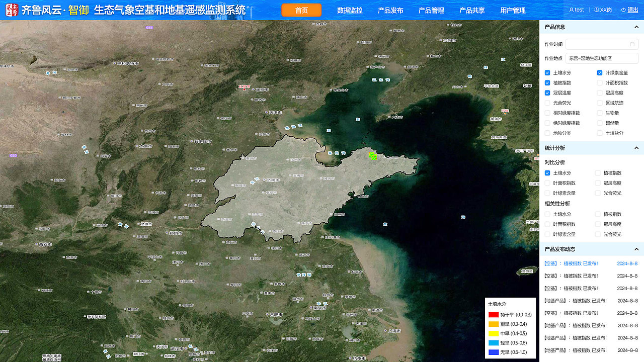Click the yellow 中旱 legend swatch
This screenshot has height=362, width=644.
pos(493,333)
